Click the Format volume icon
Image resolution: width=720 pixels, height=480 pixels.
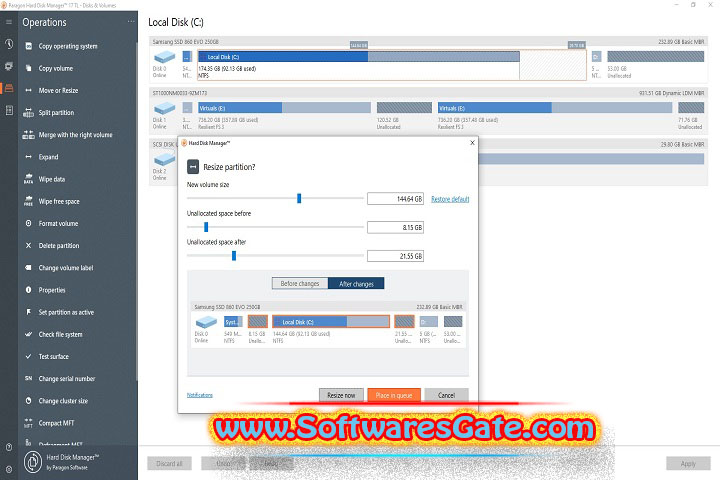point(28,223)
